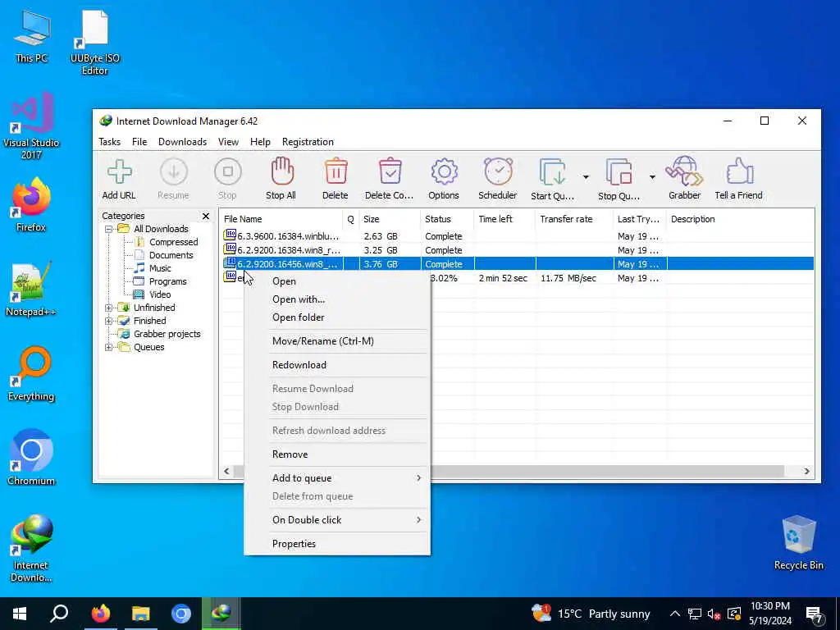This screenshot has height=630, width=840.
Task: Expand the On Double click submenu
Action: click(337, 519)
